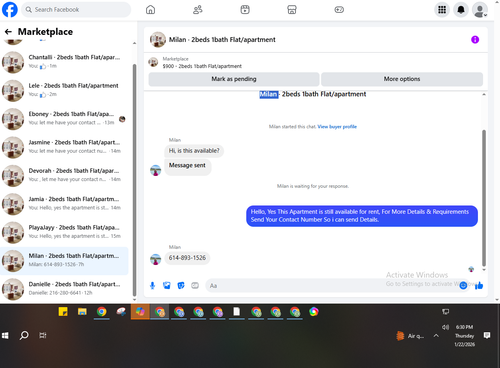
Task: Open the Air quality taskbar widget
Action: coord(410,336)
